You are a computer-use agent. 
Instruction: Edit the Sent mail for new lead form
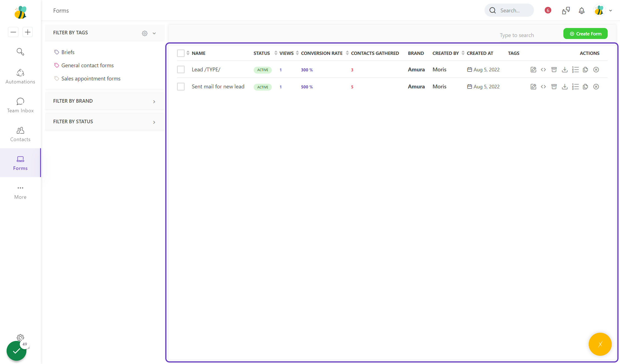click(x=533, y=87)
